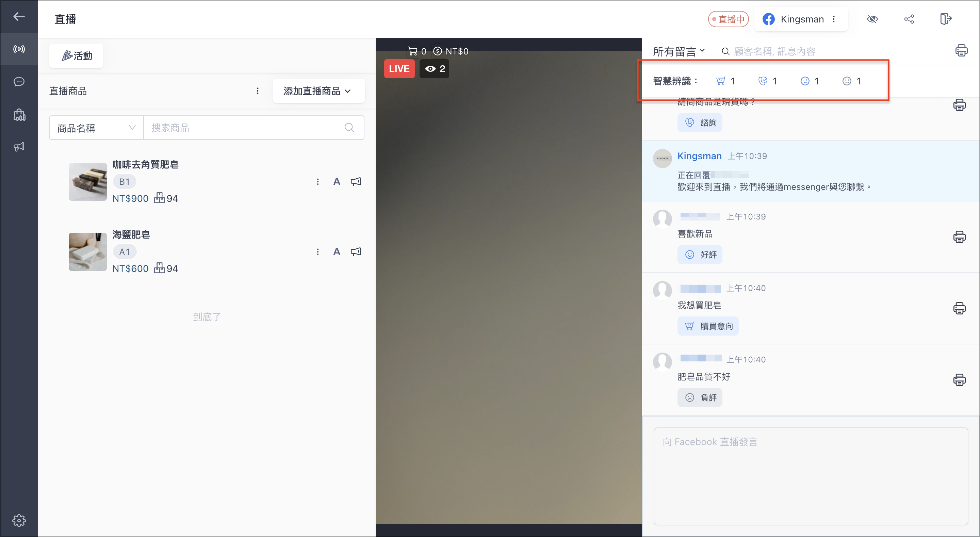
Task: Click the print-all icon beside comment search
Action: tap(961, 50)
